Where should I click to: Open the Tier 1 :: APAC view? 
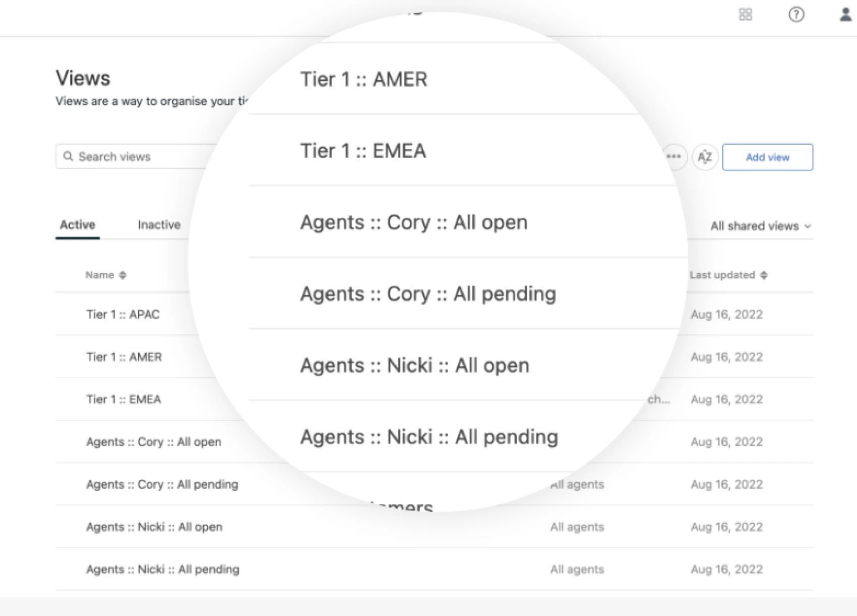[123, 314]
